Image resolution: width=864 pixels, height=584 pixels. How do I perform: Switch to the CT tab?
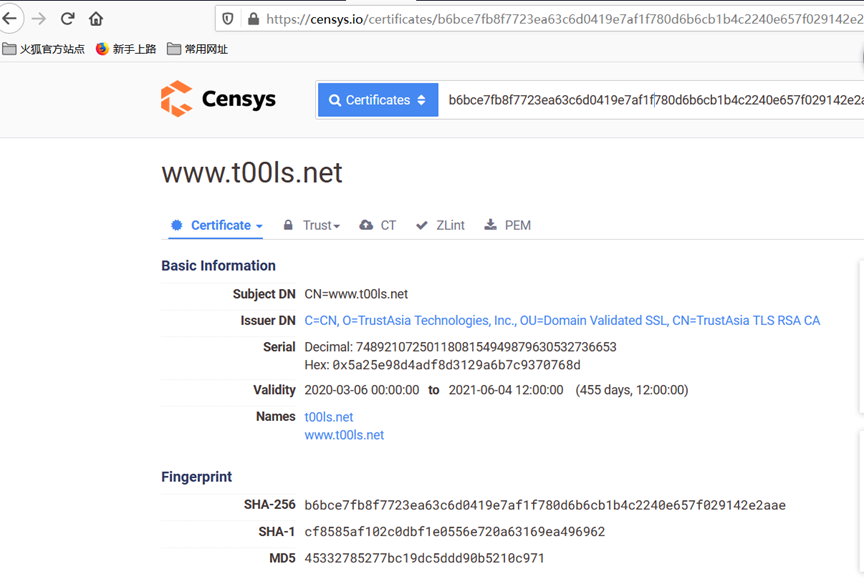378,226
